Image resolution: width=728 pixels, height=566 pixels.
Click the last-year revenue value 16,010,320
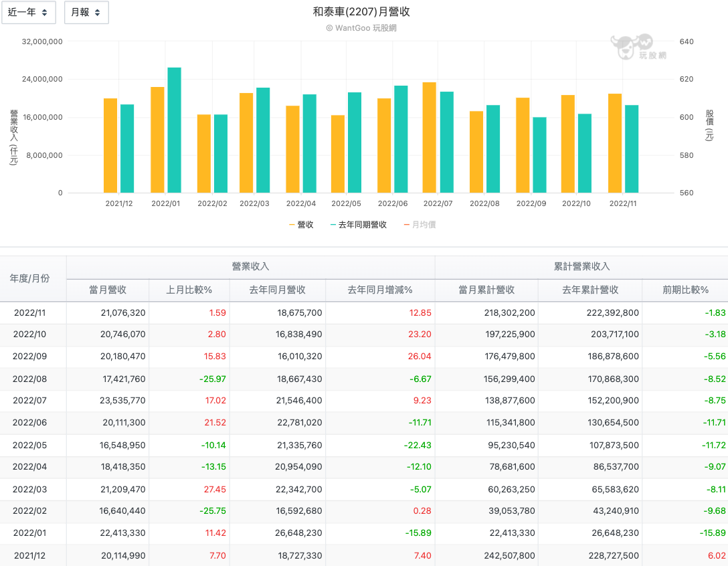click(300, 357)
